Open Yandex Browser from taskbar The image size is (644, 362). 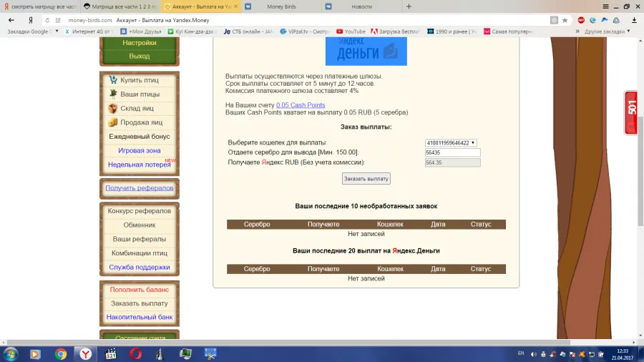click(x=85, y=354)
